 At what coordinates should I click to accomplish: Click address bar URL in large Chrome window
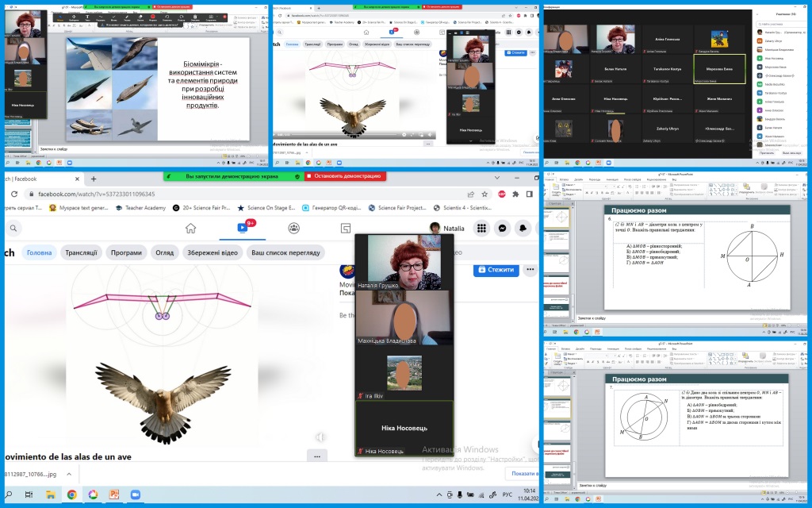click(x=96, y=194)
